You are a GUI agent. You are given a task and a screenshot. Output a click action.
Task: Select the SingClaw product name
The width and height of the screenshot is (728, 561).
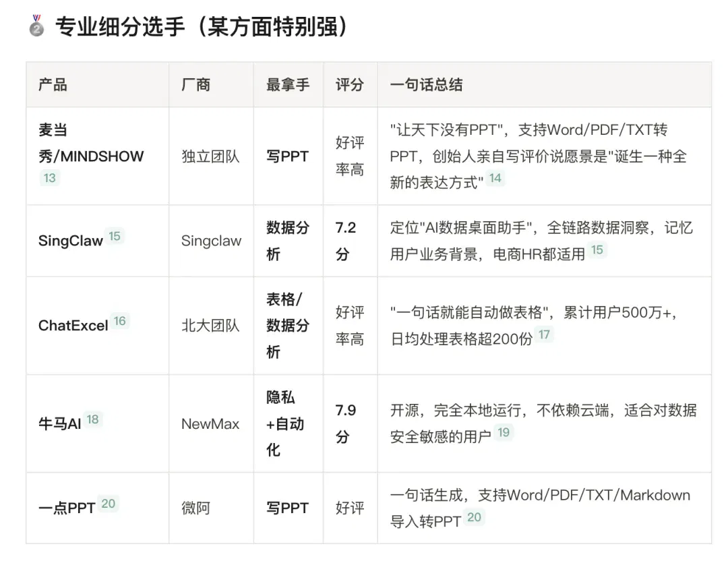click(71, 241)
